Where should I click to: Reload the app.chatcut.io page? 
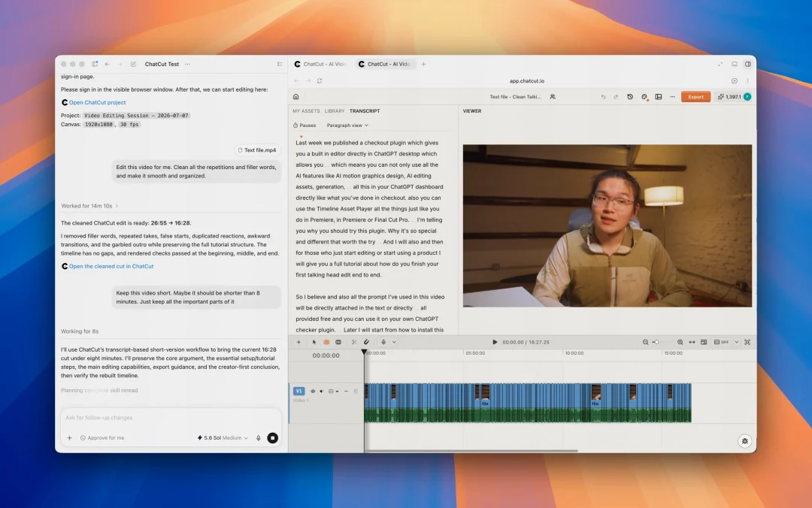pos(320,80)
